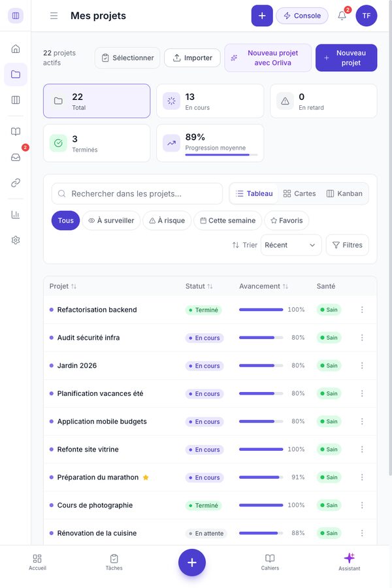
Task: Open the links chain sidebar icon
Action: point(16,183)
